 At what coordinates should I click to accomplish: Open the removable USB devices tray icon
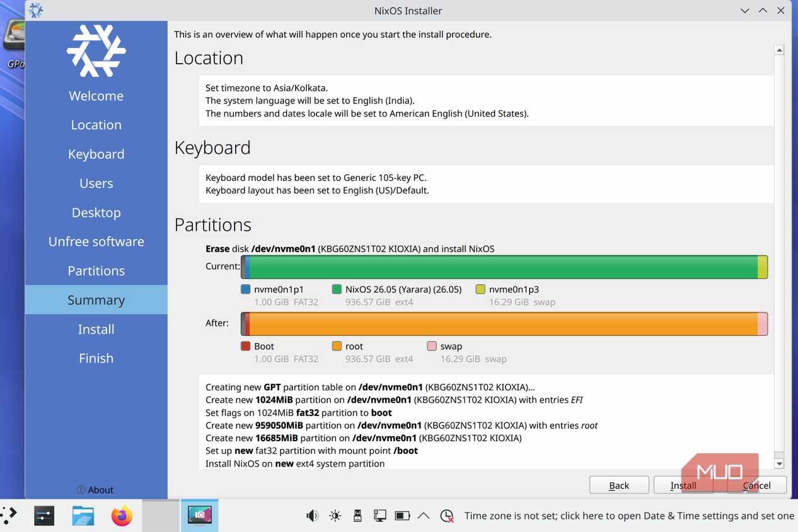(x=357, y=516)
